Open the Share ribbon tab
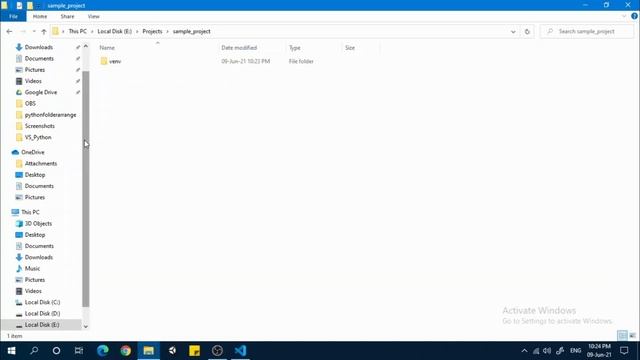 67,16
